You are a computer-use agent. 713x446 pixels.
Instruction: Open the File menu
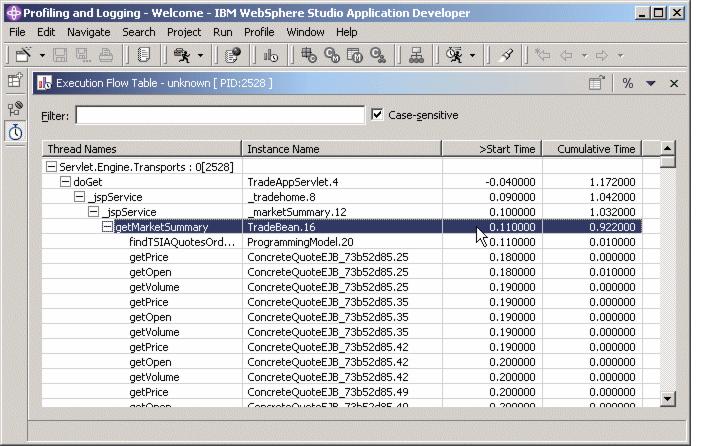[17, 32]
